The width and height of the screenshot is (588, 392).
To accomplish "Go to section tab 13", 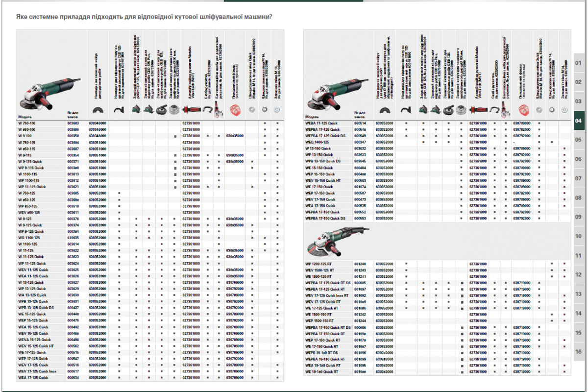I will click(x=578, y=294).
